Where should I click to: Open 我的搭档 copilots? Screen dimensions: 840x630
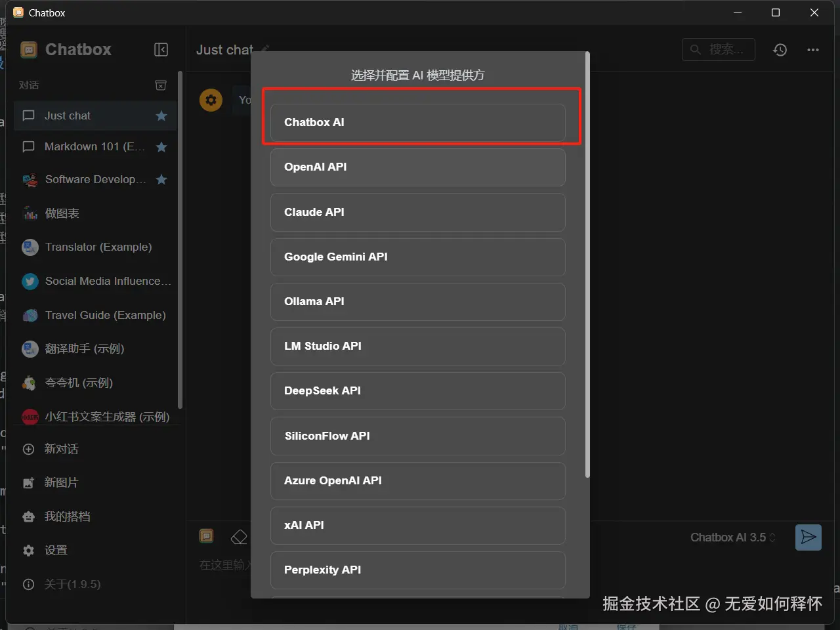(95, 516)
